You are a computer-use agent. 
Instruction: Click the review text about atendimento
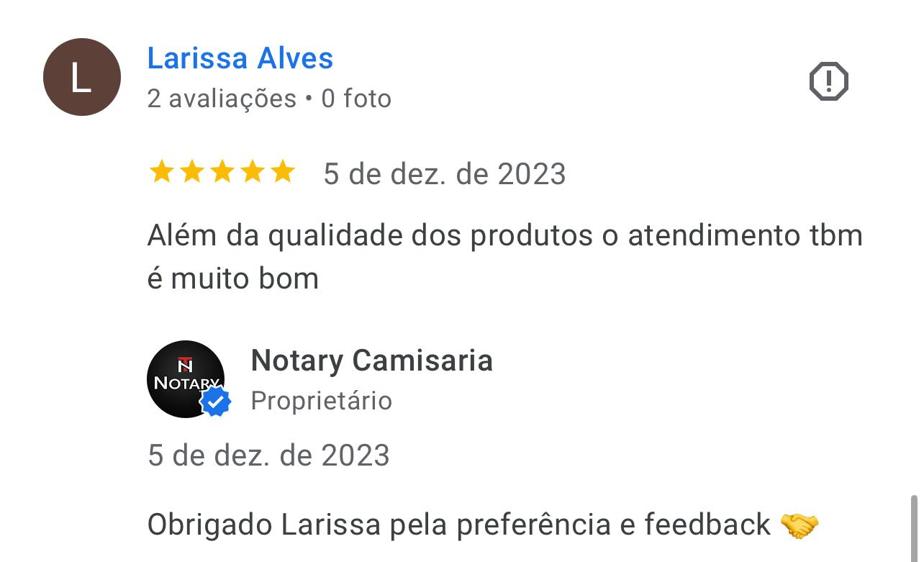point(504,257)
